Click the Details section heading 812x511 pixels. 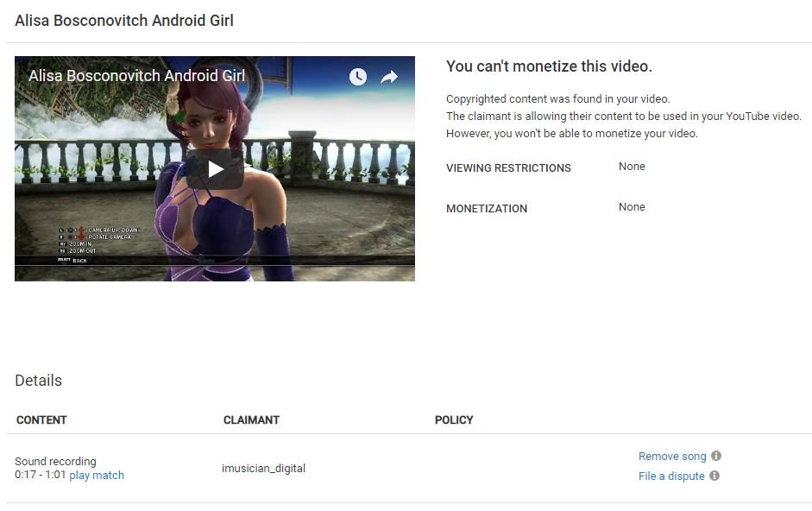38,381
